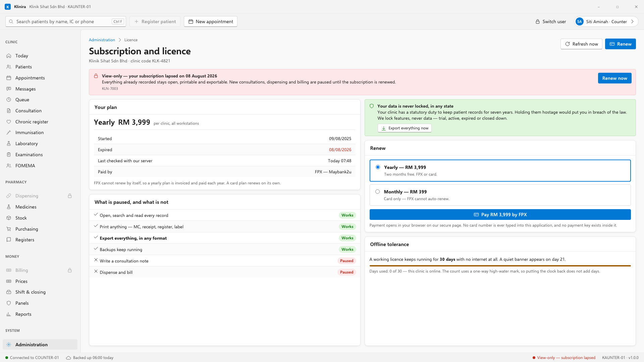
Task: Click Renew now in the lapsed banner
Action: tap(614, 78)
